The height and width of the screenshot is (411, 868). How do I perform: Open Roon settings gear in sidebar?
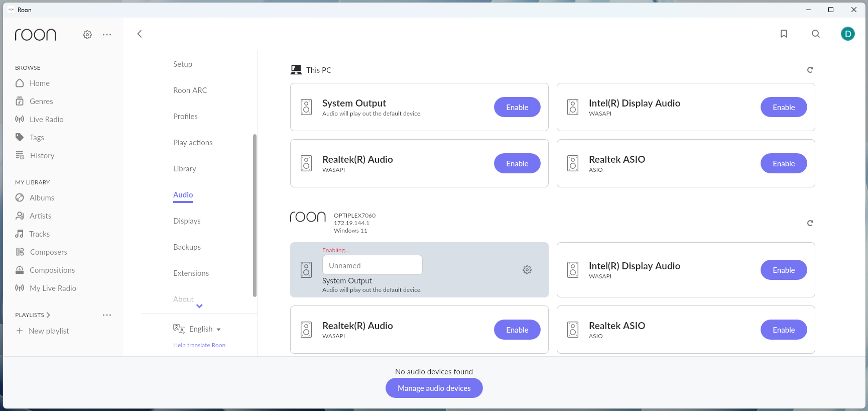pyautogui.click(x=87, y=35)
